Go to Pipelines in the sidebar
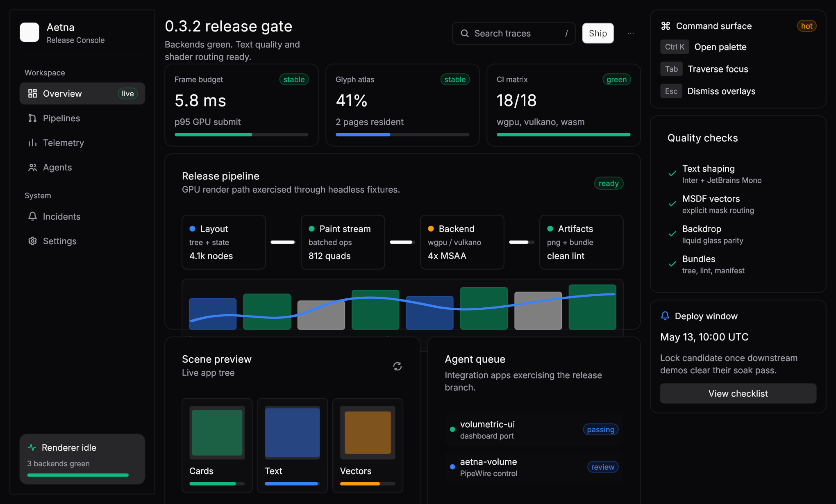836x504 pixels. point(82,118)
